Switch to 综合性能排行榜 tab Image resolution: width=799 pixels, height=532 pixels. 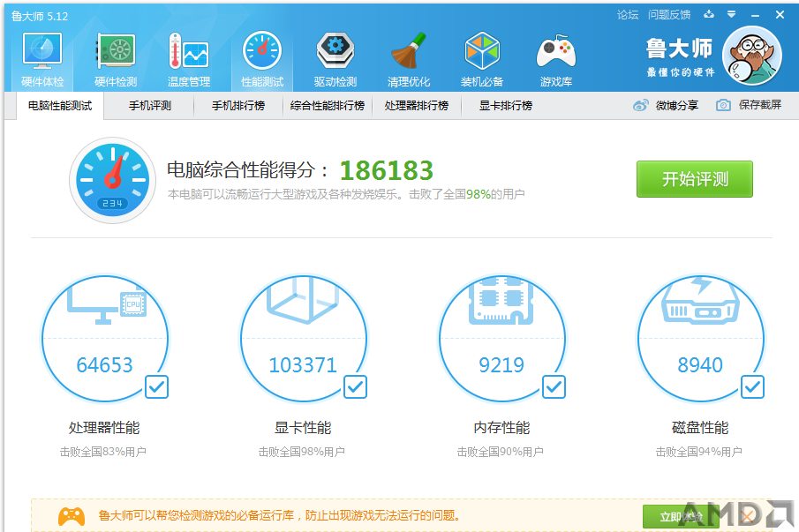[x=328, y=106]
